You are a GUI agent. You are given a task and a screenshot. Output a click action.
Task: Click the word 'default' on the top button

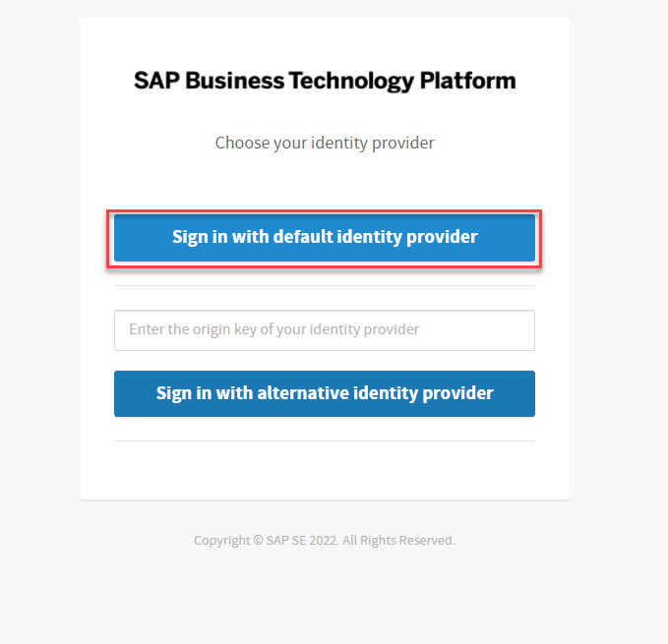click(x=302, y=237)
